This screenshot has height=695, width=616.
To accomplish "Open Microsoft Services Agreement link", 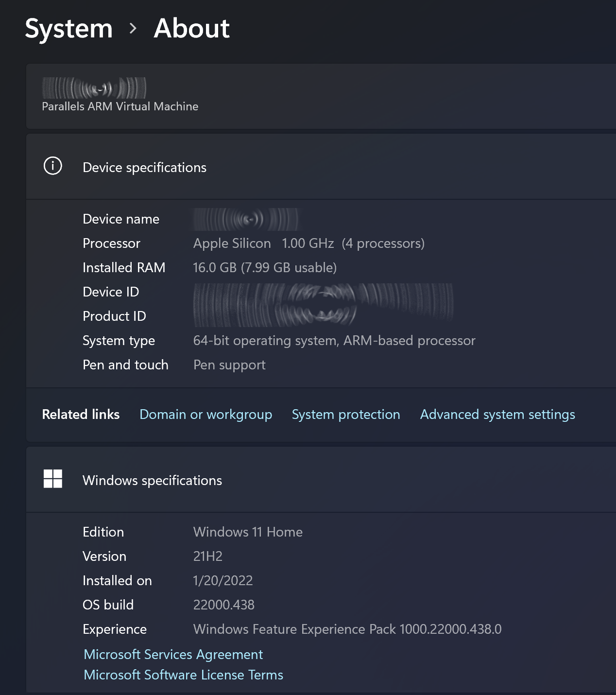I will pos(173,655).
